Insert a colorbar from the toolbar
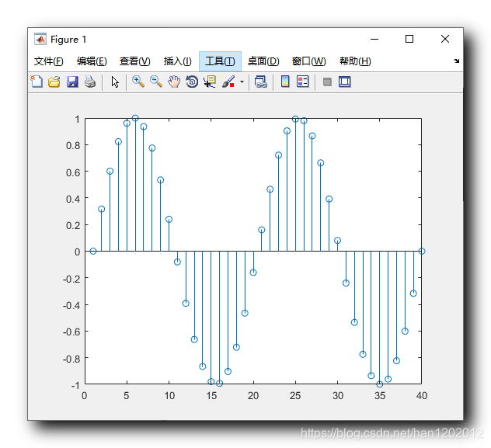 [x=285, y=82]
